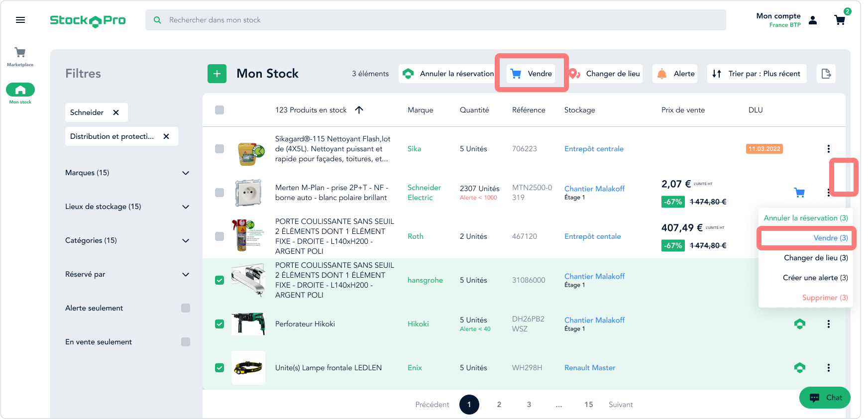The height and width of the screenshot is (419, 868).
Task: Uncheck the Perforateur Hikoki checkbox
Action: (x=219, y=324)
